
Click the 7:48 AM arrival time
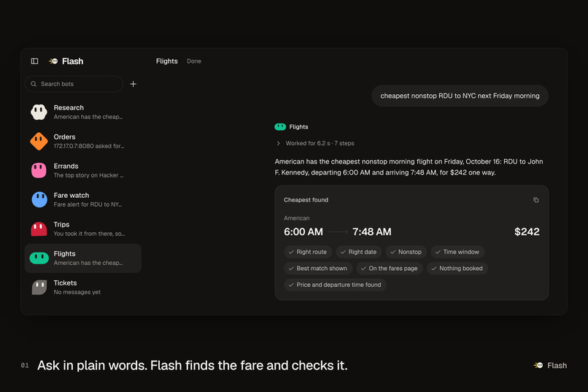coord(371,232)
